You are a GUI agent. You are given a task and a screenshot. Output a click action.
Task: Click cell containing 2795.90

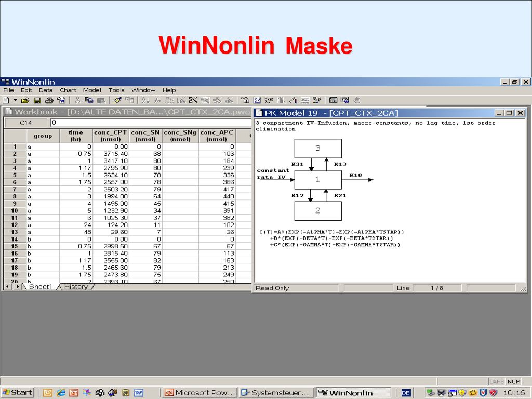click(x=111, y=168)
